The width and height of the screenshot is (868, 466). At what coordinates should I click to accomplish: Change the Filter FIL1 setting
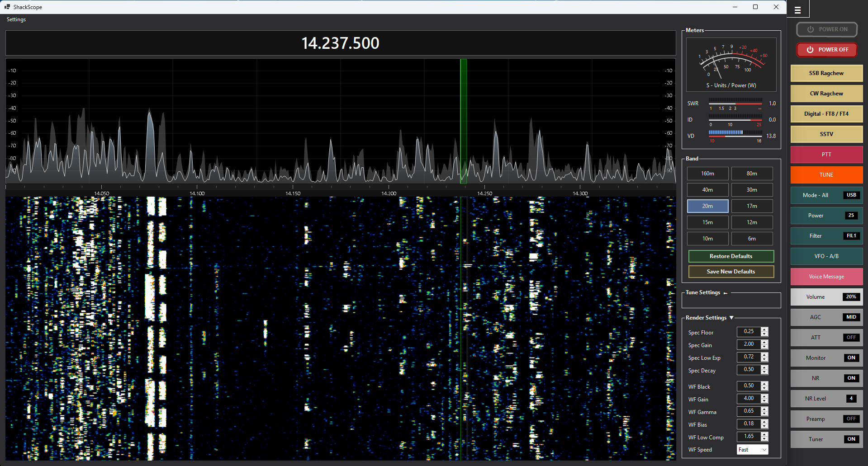coord(826,236)
